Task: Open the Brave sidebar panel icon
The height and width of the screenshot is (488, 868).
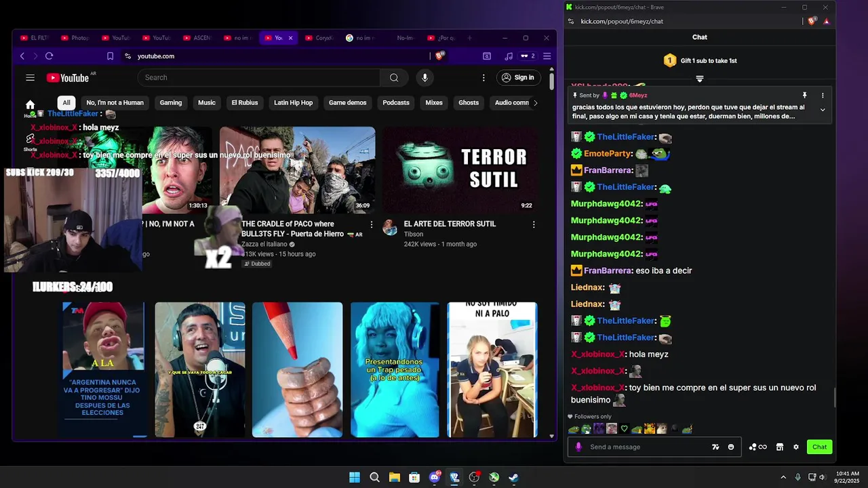Action: coord(487,56)
